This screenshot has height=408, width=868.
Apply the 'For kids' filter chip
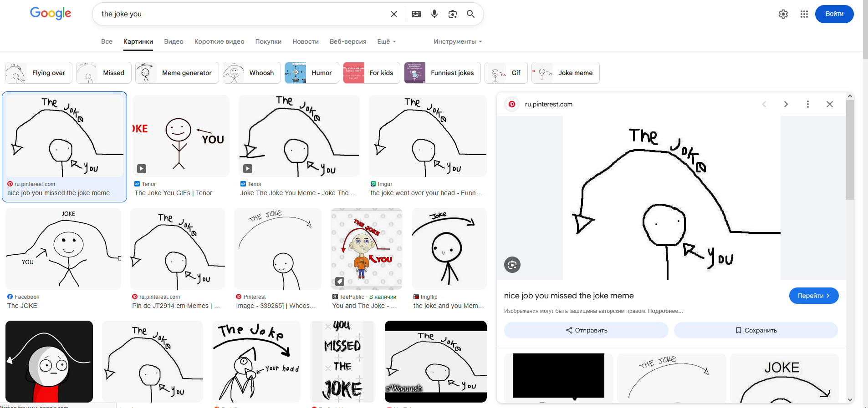[x=372, y=73]
